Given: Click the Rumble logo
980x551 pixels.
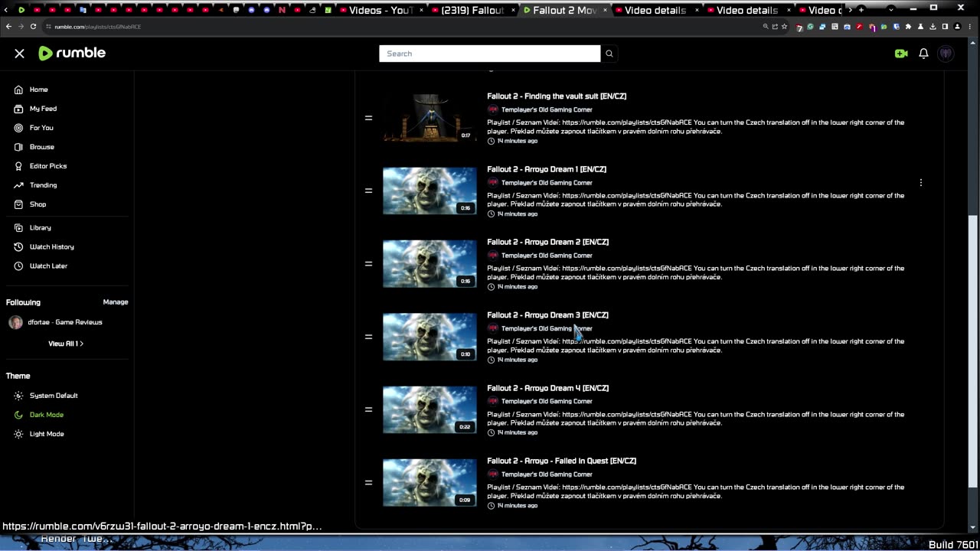Looking at the screenshot, I should pyautogui.click(x=72, y=53).
